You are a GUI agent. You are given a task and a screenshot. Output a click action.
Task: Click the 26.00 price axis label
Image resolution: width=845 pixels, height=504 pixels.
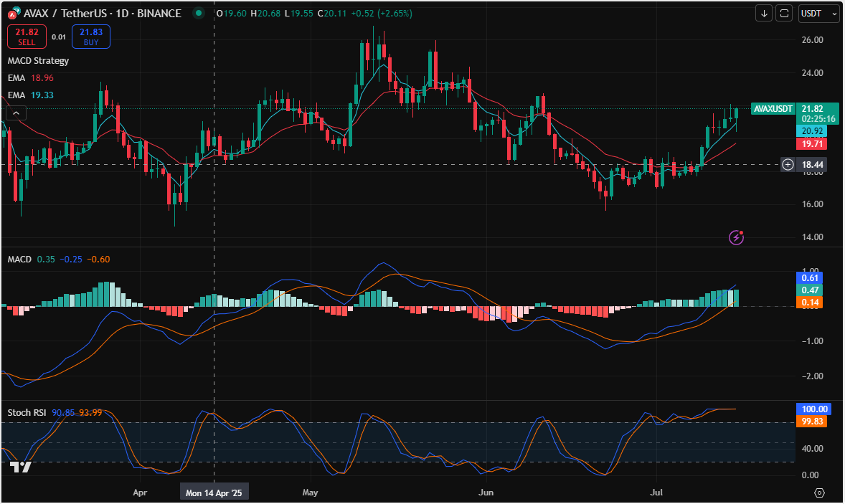click(x=812, y=40)
